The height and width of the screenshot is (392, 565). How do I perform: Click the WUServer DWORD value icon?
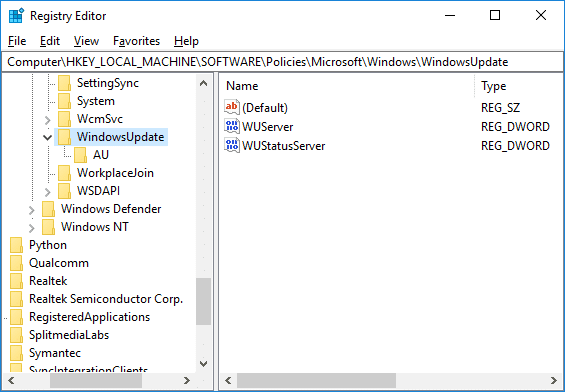(232, 126)
